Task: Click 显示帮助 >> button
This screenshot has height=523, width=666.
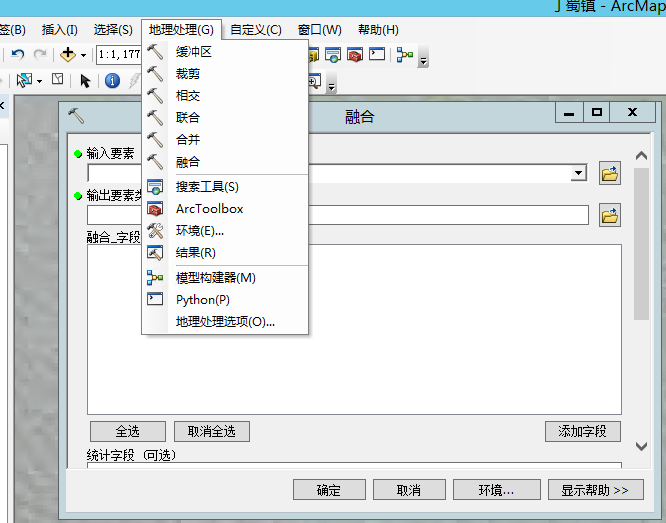Action: 595,490
